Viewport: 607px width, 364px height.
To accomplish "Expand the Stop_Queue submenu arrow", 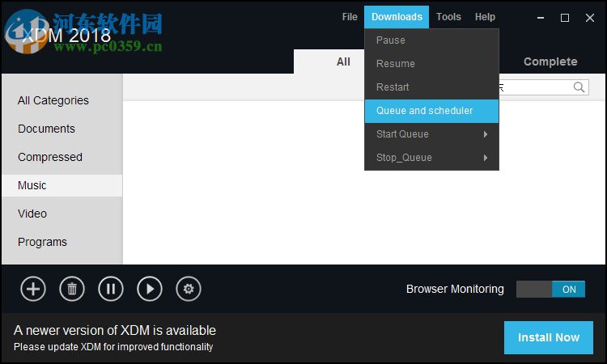I will pyautogui.click(x=486, y=158).
